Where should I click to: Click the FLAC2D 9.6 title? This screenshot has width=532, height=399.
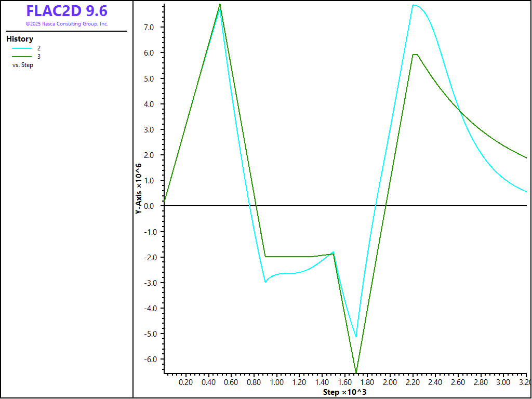[x=66, y=11]
